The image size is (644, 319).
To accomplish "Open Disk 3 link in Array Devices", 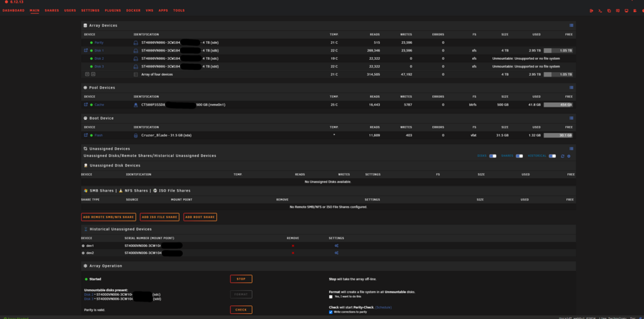I will point(99,66).
